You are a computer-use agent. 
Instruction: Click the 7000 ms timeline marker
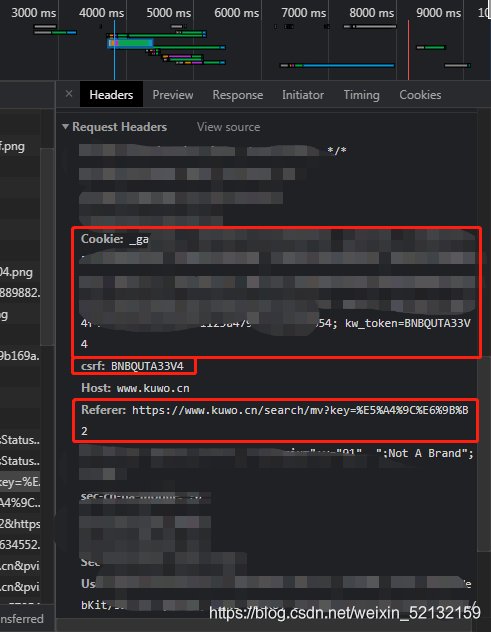(304, 13)
